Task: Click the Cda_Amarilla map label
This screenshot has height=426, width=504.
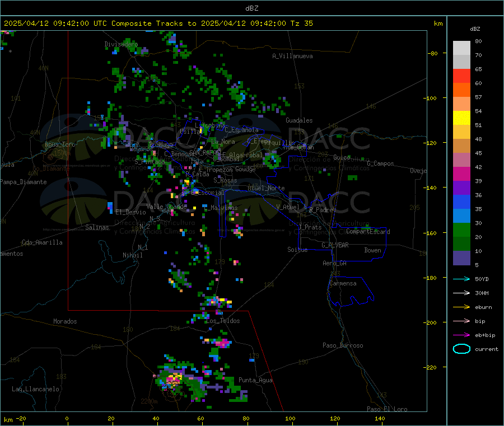Action: [x=43, y=242]
